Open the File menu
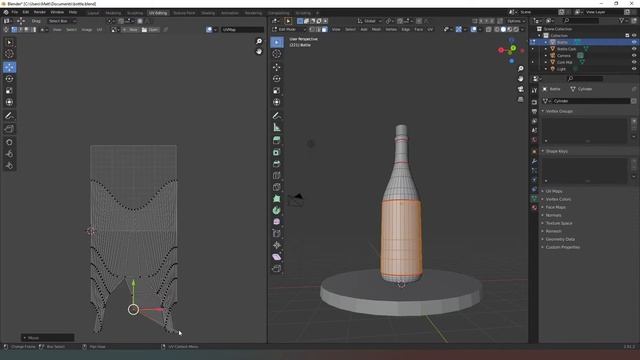The width and height of the screenshot is (640, 360). point(15,12)
